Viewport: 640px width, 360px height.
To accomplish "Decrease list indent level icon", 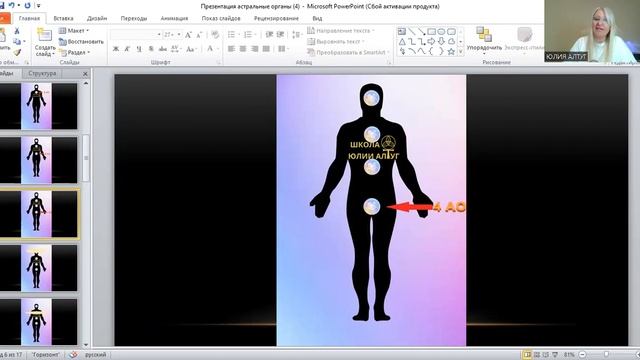I will (x=269, y=35).
